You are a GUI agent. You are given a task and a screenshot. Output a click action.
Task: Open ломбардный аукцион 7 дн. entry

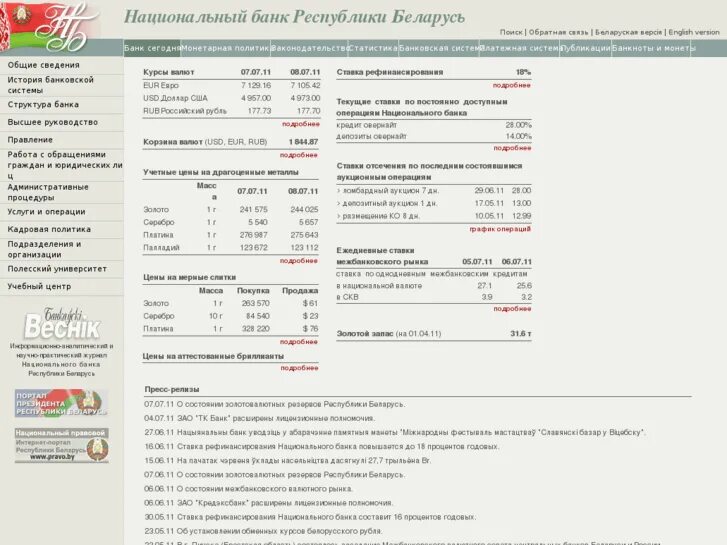coord(390,191)
